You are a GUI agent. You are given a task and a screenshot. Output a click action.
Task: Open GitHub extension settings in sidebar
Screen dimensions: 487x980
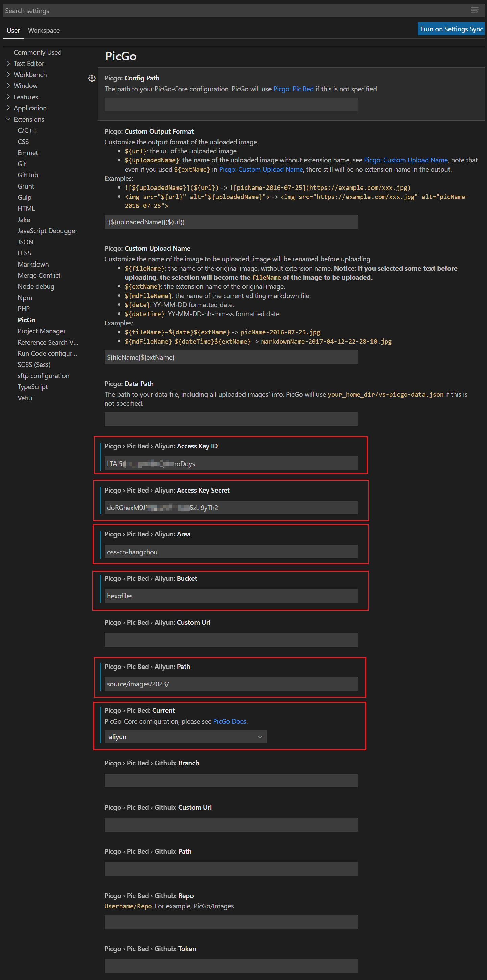coord(28,175)
